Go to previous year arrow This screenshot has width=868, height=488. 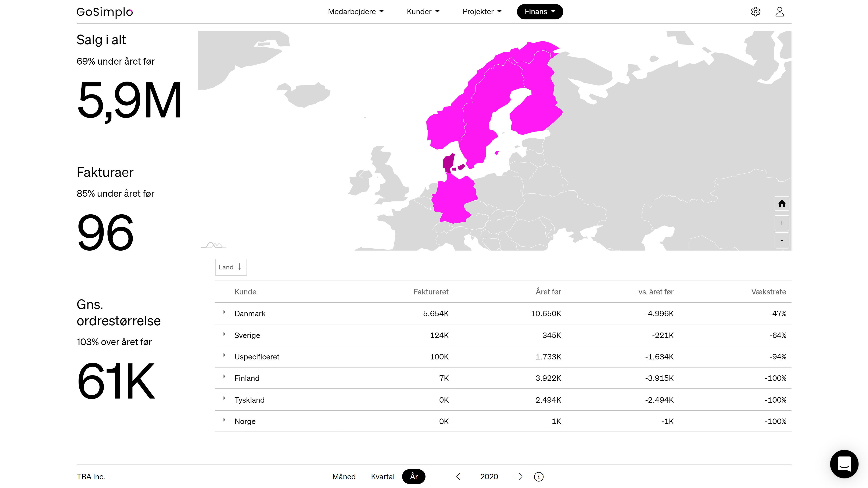pyautogui.click(x=458, y=477)
